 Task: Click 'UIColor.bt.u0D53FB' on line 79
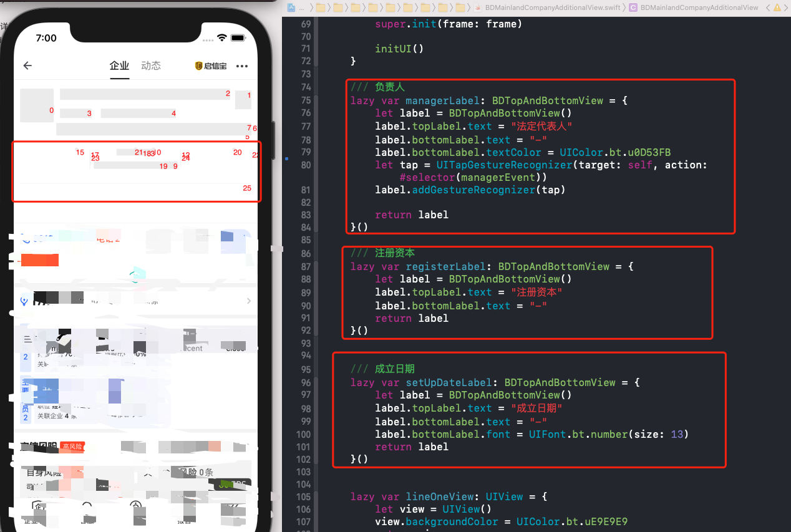point(615,153)
